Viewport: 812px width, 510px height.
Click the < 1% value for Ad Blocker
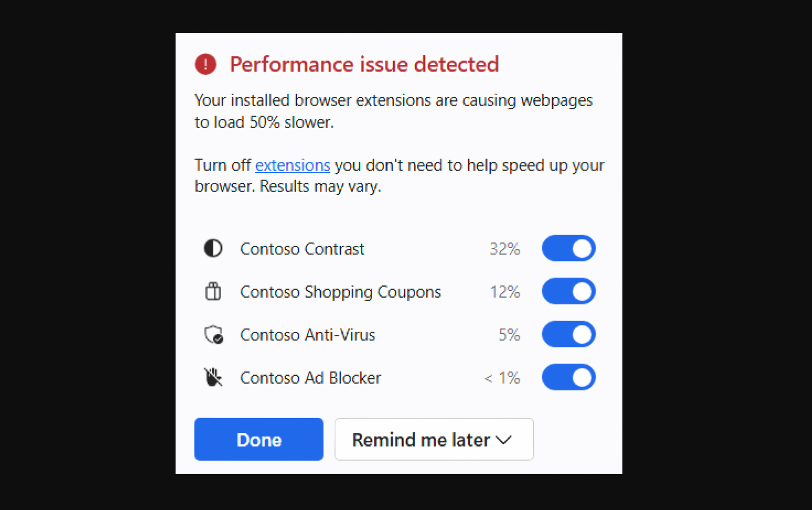(x=502, y=377)
